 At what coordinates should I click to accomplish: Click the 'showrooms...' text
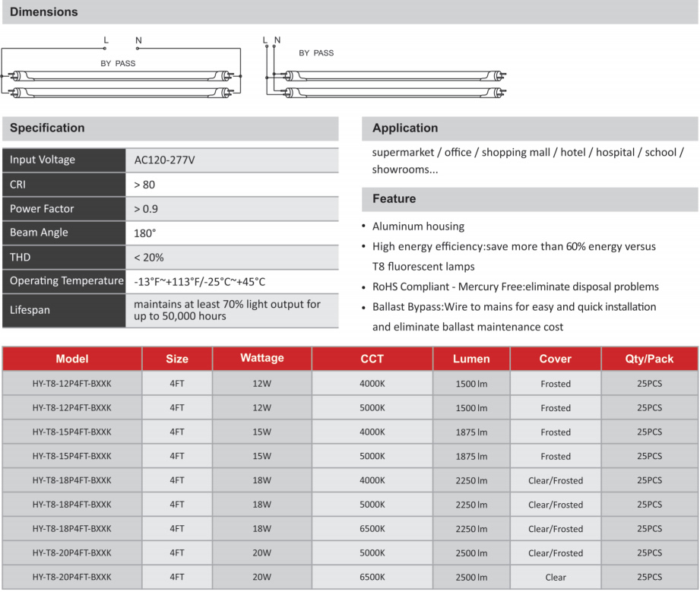(x=405, y=169)
